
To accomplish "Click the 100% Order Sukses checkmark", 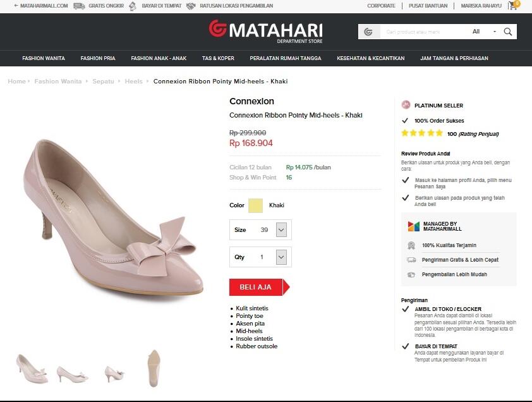I will coord(405,120).
